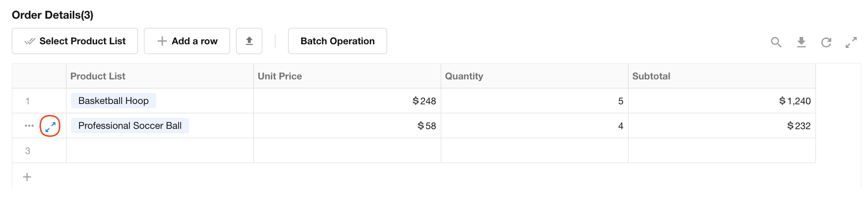Viewport: 868px width, 202px height.
Task: Click the Quantity column header
Action: click(x=464, y=76)
